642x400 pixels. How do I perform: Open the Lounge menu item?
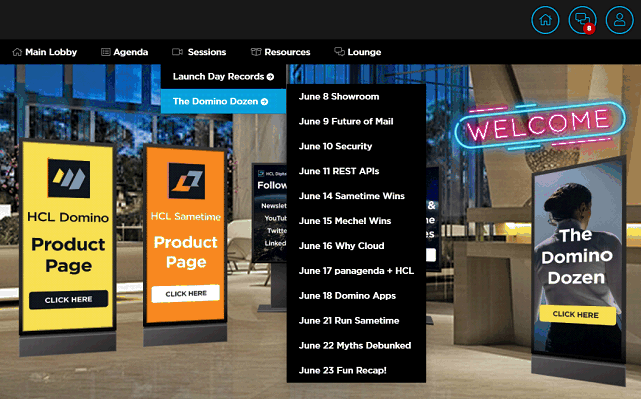[358, 52]
